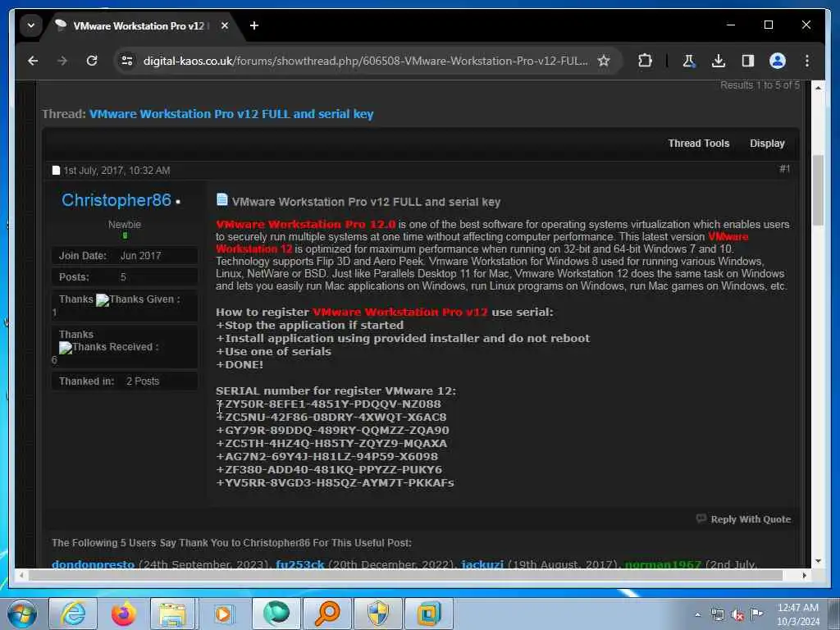Reload the current page

[92, 61]
